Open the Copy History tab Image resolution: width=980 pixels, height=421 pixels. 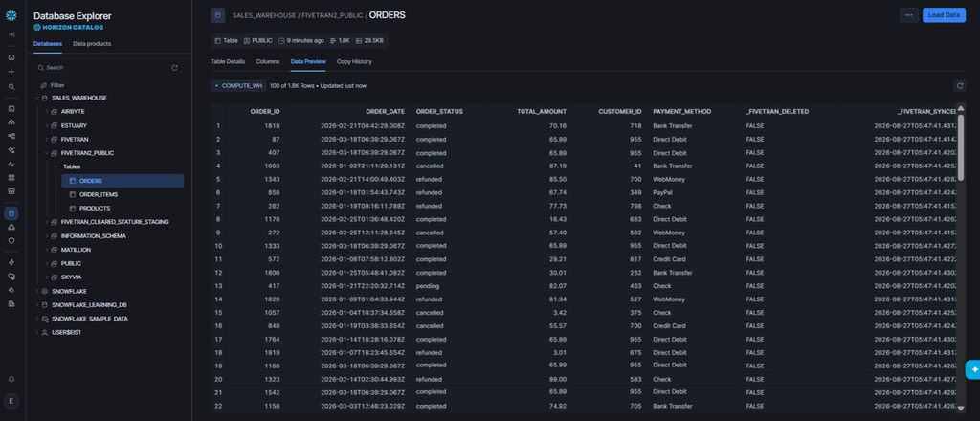coord(354,62)
